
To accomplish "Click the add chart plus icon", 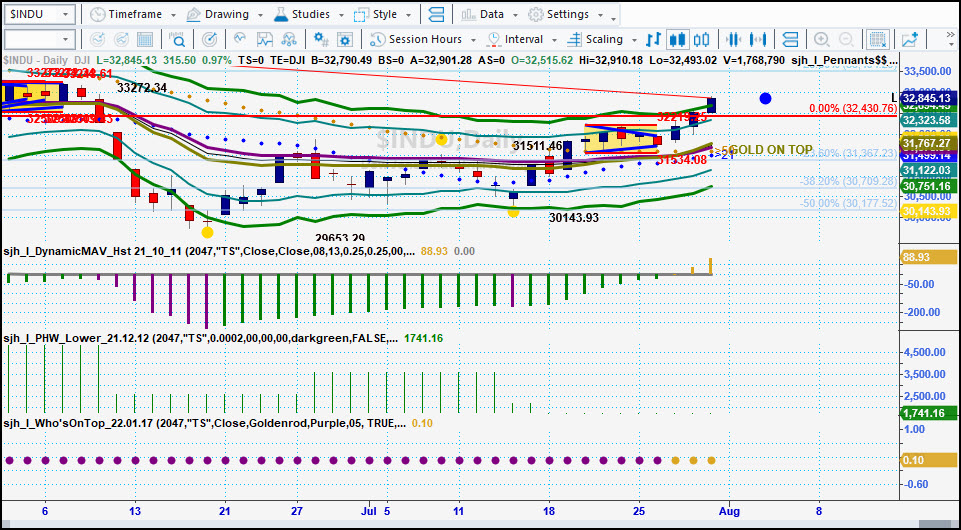I will pyautogui.click(x=910, y=40).
